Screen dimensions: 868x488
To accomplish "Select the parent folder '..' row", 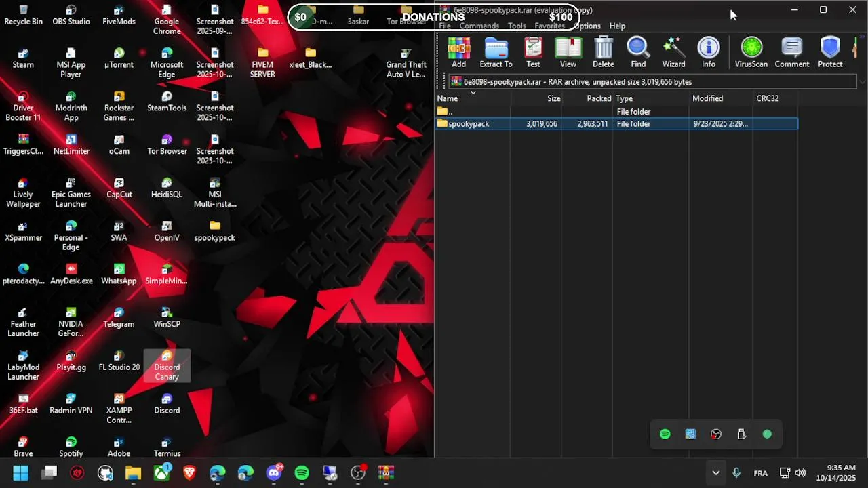I will tap(616, 111).
